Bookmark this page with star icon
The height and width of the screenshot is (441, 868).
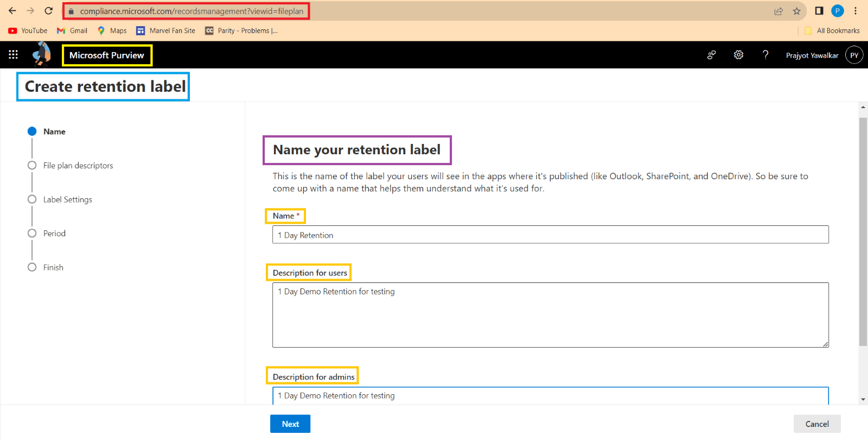[796, 11]
